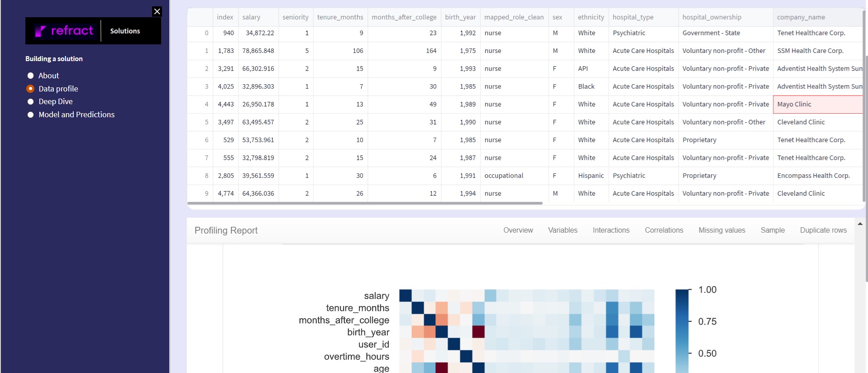Click the dark red birth_year-age heatmap cell
The width and height of the screenshot is (868, 373).
point(478,332)
